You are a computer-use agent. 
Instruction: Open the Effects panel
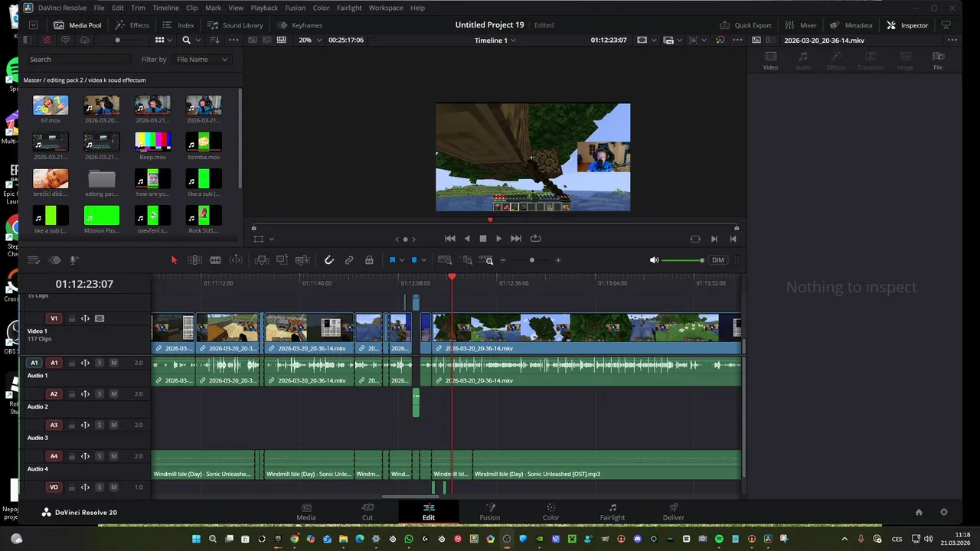[132, 25]
